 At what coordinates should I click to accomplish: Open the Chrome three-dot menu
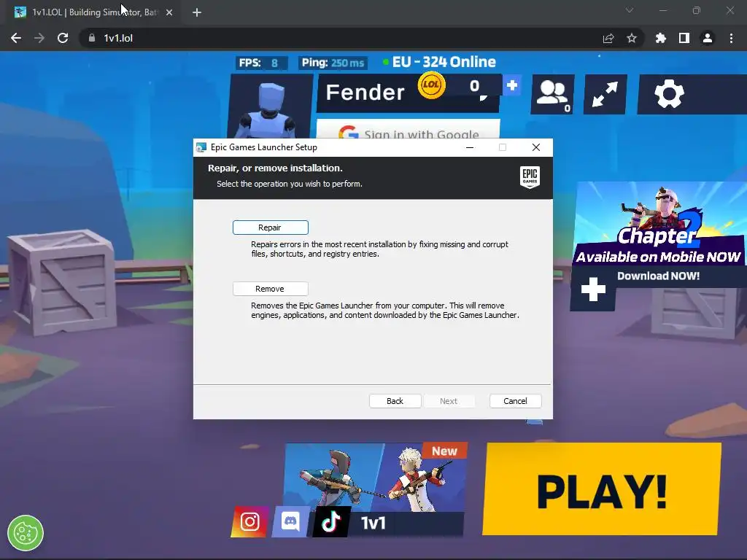click(x=731, y=38)
